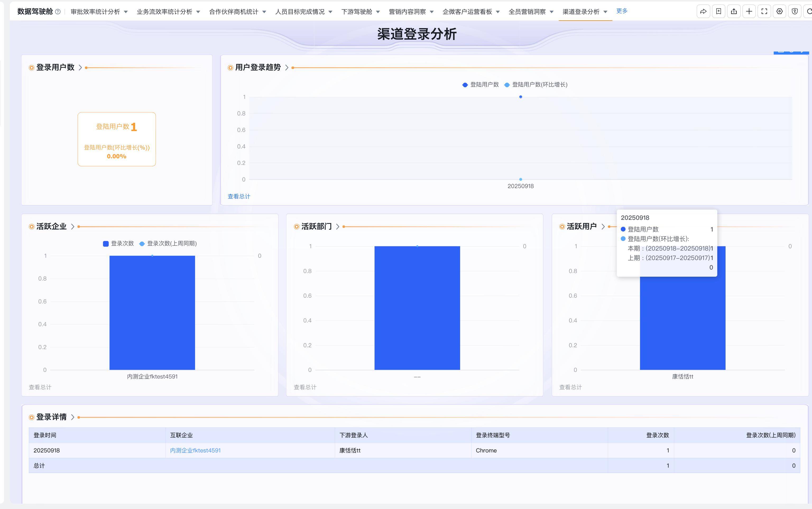Switch to the 营销内容洞察 tab
Screen dimensions: 812x509
click(x=407, y=12)
